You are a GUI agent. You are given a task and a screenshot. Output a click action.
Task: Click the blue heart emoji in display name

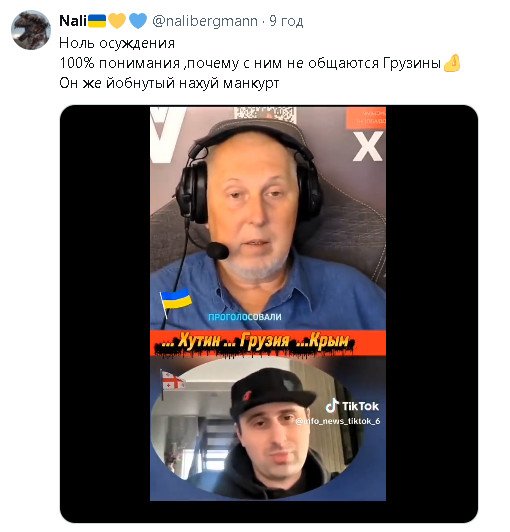[x=137, y=21]
